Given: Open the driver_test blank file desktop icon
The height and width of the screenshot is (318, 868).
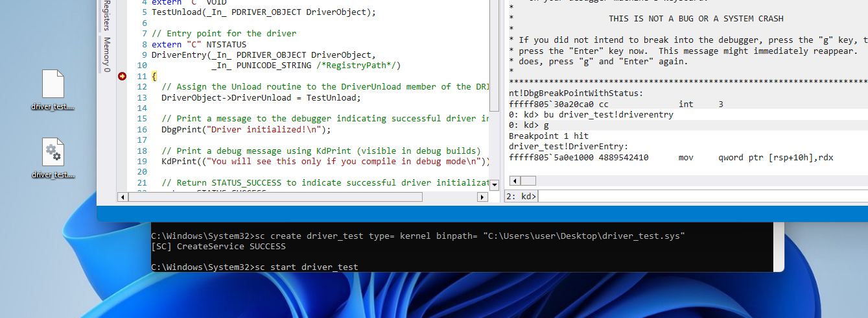Looking at the screenshot, I should [53, 84].
